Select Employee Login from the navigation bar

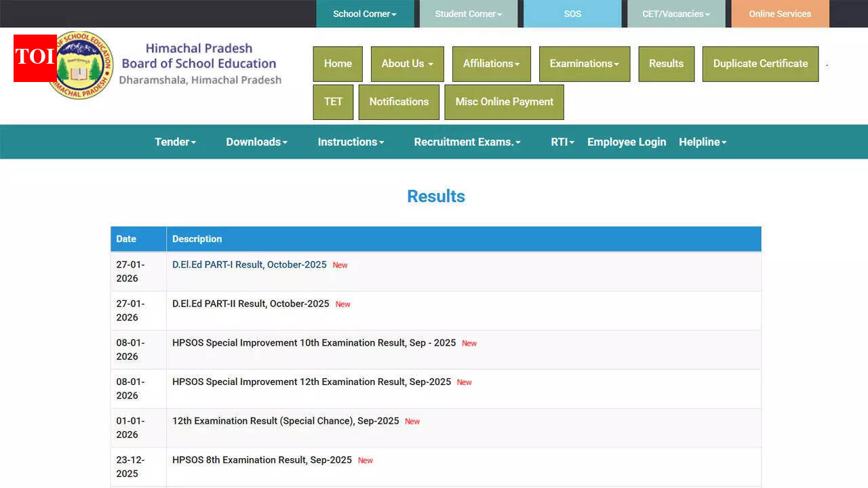[626, 142]
